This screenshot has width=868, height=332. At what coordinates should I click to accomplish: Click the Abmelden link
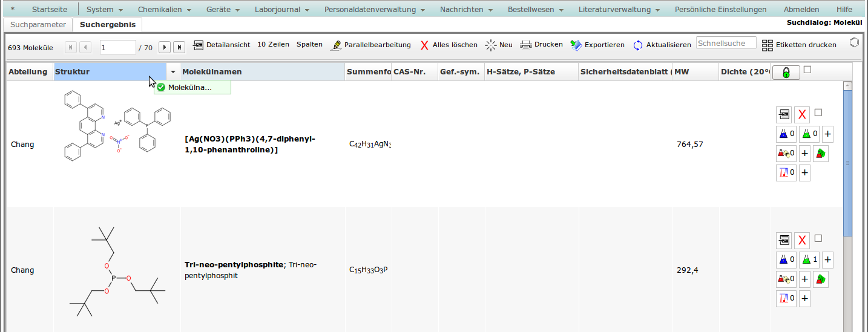[x=801, y=10]
